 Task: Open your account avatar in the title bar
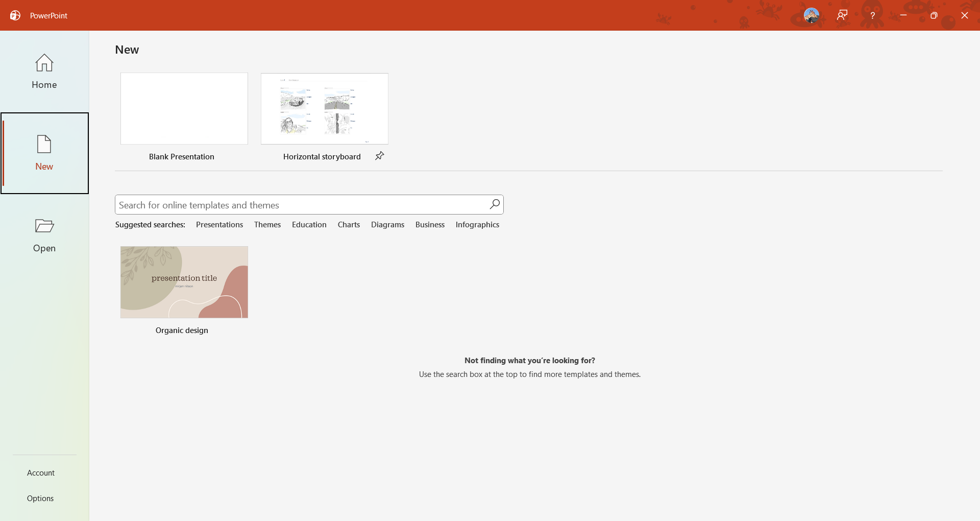[x=812, y=15]
